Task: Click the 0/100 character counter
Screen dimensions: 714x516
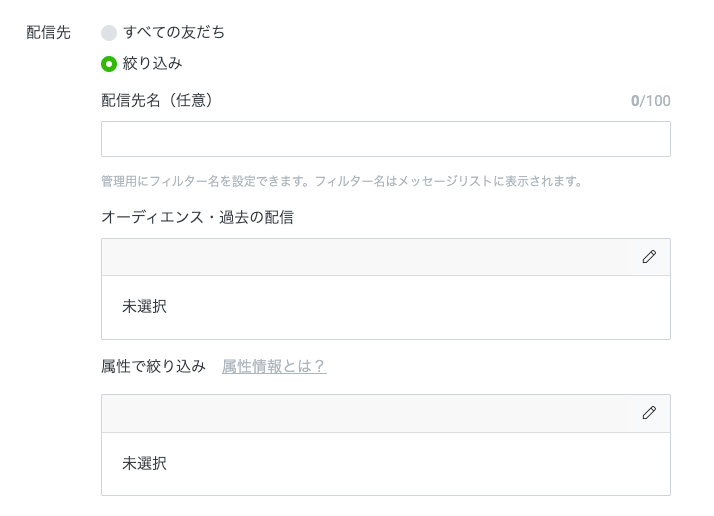Action: pyautogui.click(x=650, y=101)
